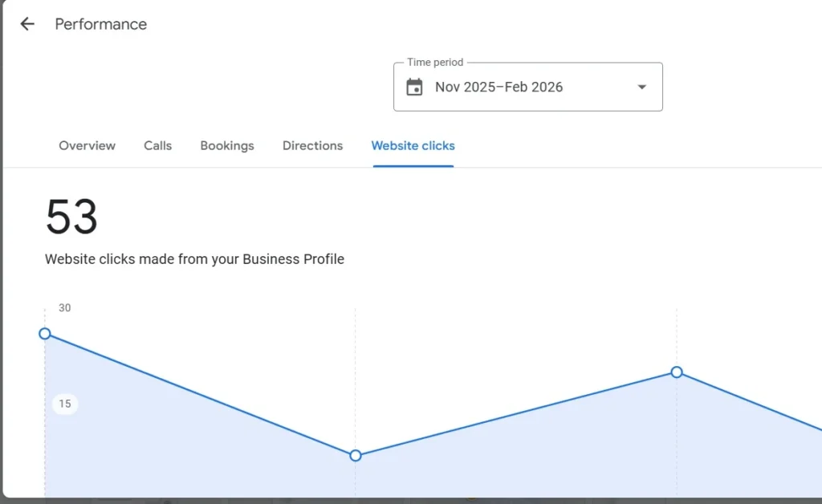Select the data point at the chart start
822x504 pixels.
click(x=44, y=334)
